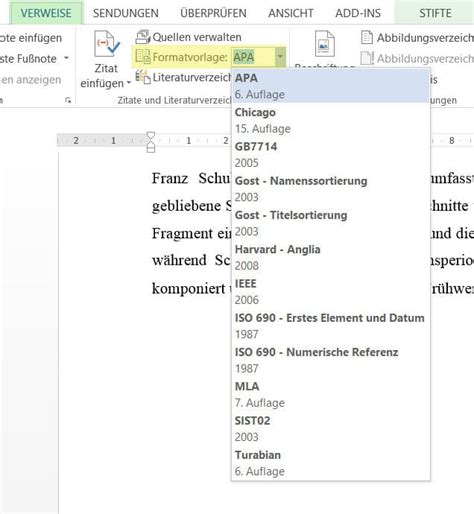Select IEEE 2006 style
The height and width of the screenshot is (514, 474).
(331, 292)
